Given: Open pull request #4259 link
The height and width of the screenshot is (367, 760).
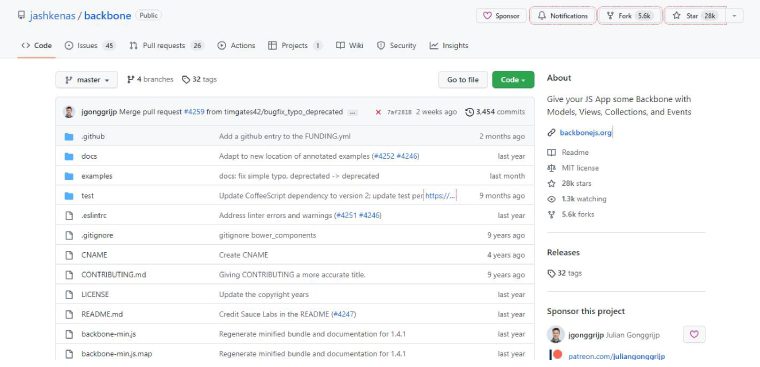Looking at the screenshot, I should 194,112.
